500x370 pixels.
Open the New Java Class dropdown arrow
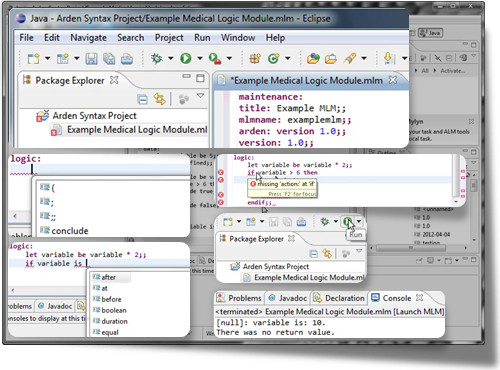point(287,59)
